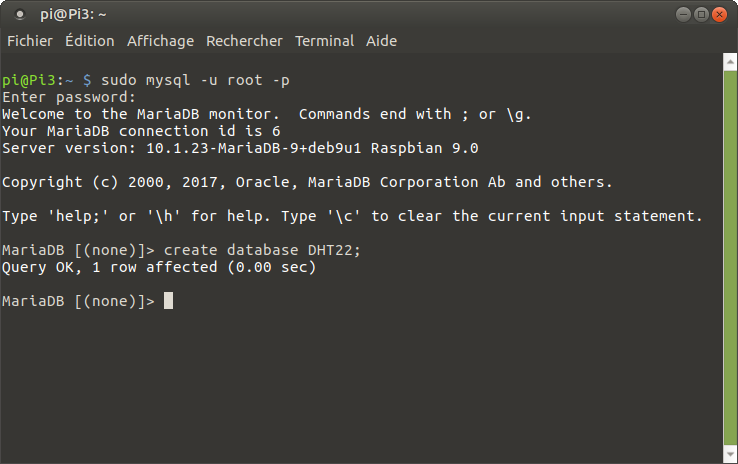
Task: Close the pi@Pi3 terminal window
Action: (x=719, y=14)
